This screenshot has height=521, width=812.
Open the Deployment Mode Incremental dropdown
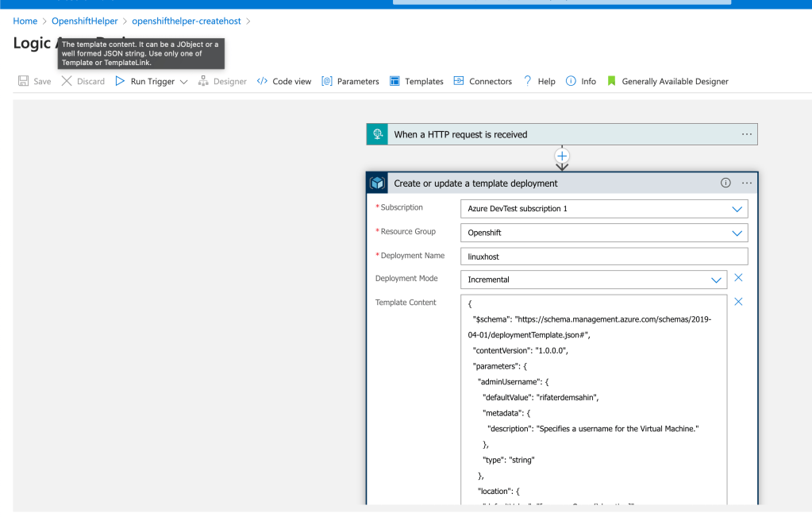click(594, 280)
